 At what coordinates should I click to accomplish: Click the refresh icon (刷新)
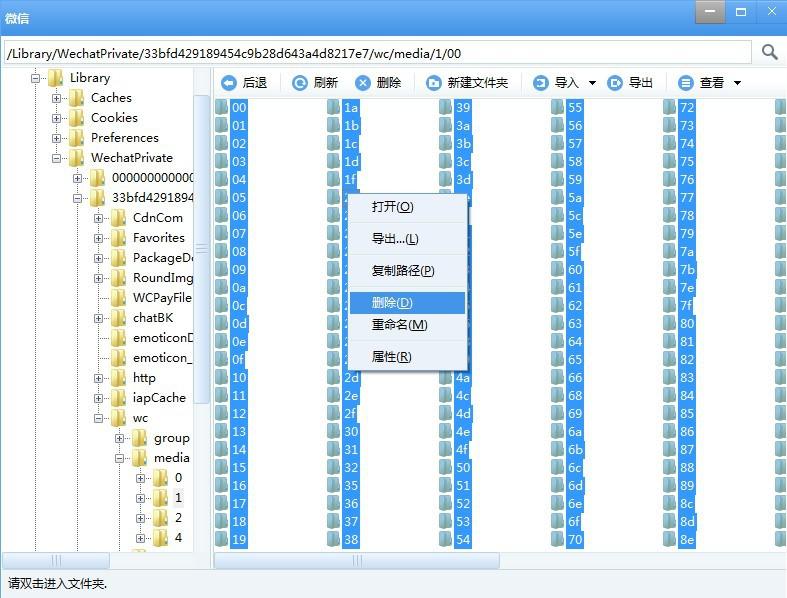click(x=300, y=83)
